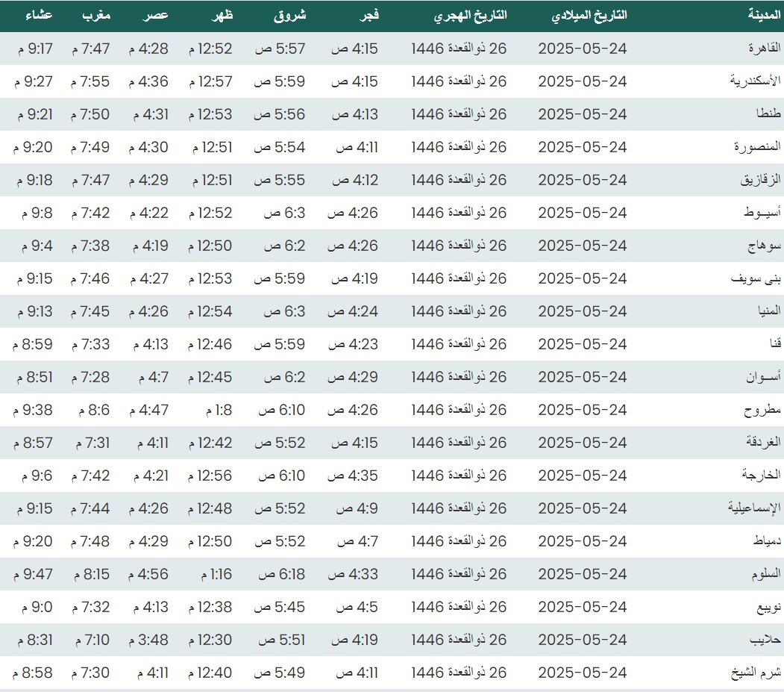Select the عشاء column header
The width and height of the screenshot is (784, 692).
click(x=37, y=16)
